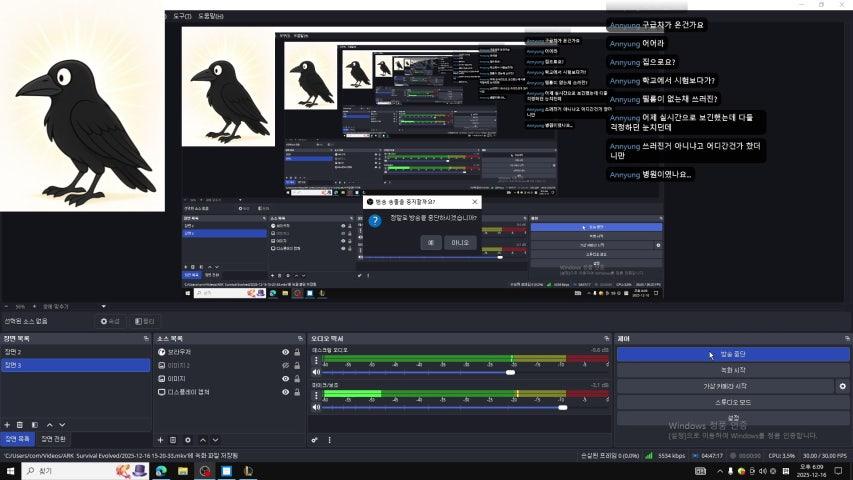Screen dimensions: 853x480
Task: Click the remove scene trash icon
Action: tap(20, 425)
